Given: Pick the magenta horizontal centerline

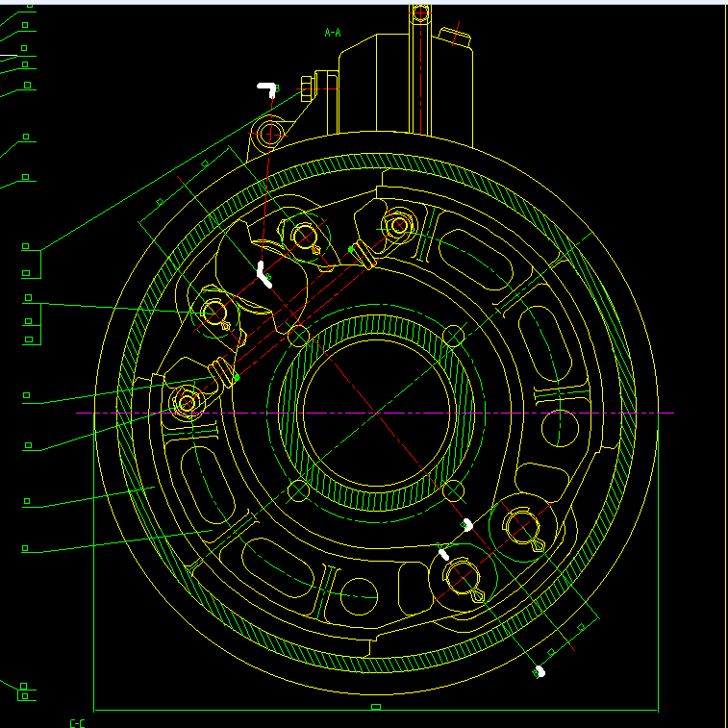Looking at the screenshot, I should [x=375, y=413].
